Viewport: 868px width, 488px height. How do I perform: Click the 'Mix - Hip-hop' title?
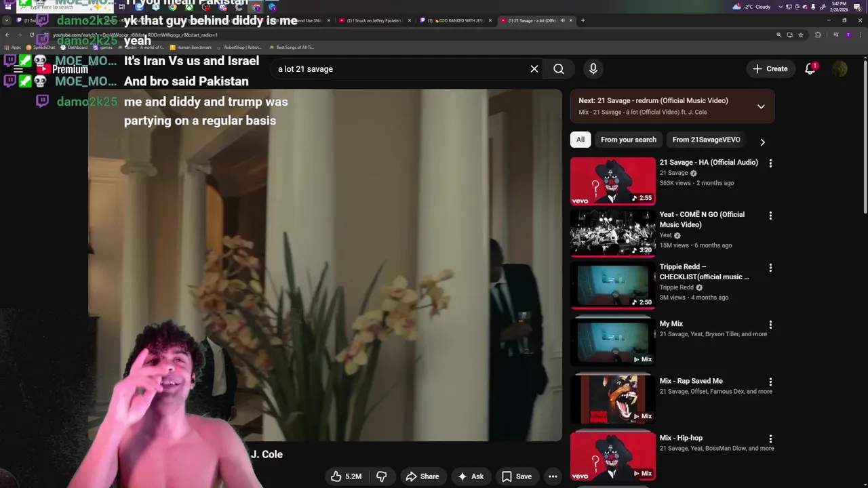point(681,438)
